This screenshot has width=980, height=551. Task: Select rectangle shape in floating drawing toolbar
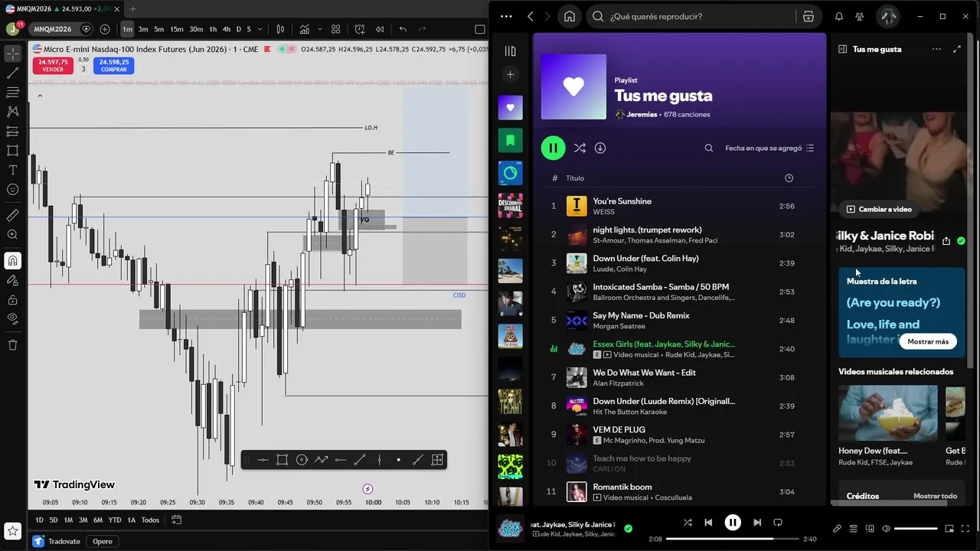(282, 460)
